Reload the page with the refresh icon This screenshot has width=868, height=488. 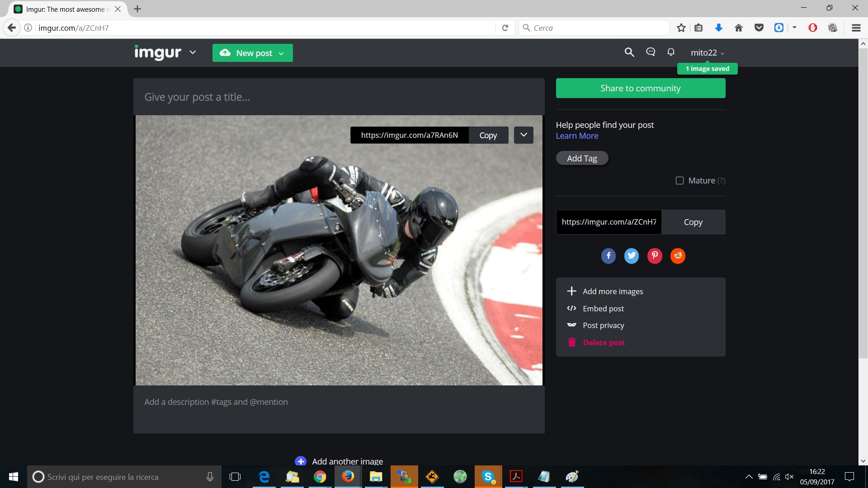(x=505, y=28)
